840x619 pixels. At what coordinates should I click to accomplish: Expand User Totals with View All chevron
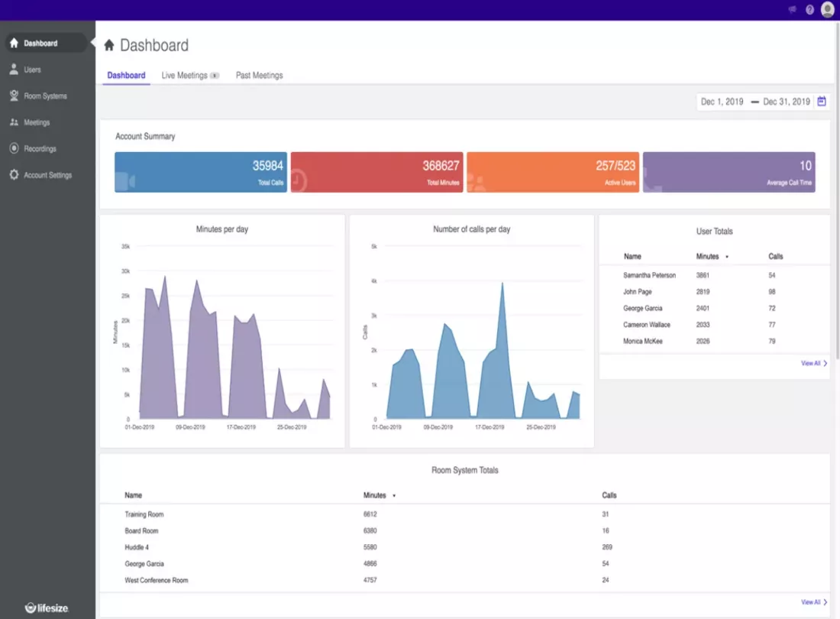pyautogui.click(x=825, y=364)
